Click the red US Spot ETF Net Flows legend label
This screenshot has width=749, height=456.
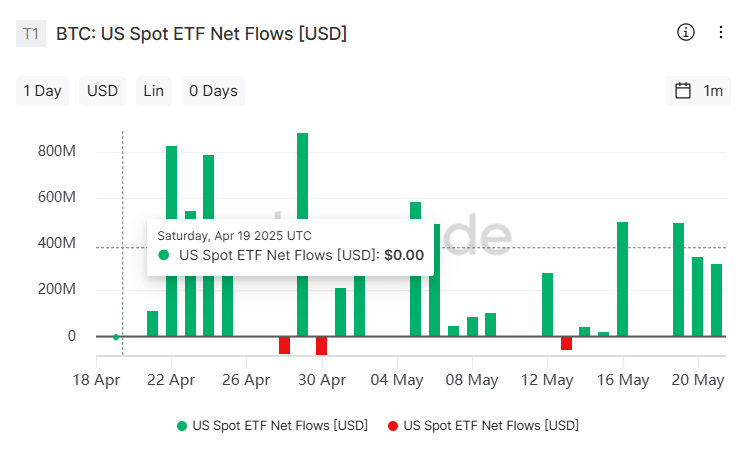490,426
